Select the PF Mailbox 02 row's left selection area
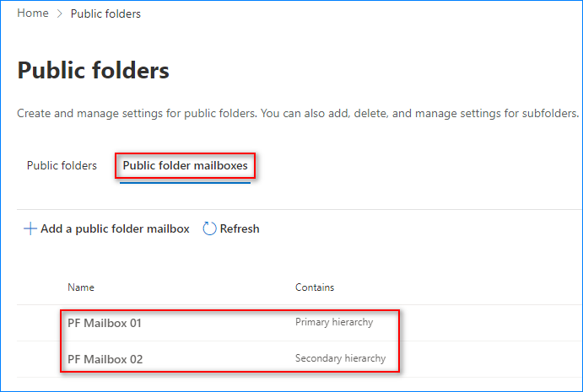This screenshot has height=392, width=583. pos(39,359)
